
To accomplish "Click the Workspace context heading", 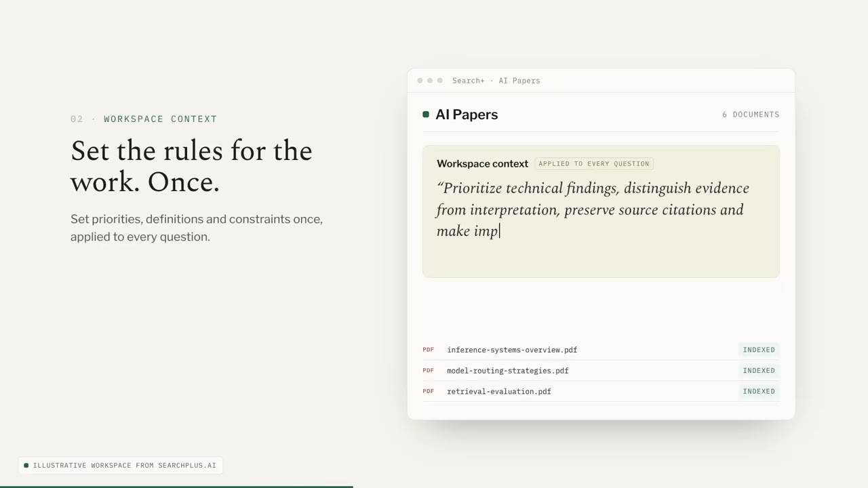I will click(x=482, y=163).
